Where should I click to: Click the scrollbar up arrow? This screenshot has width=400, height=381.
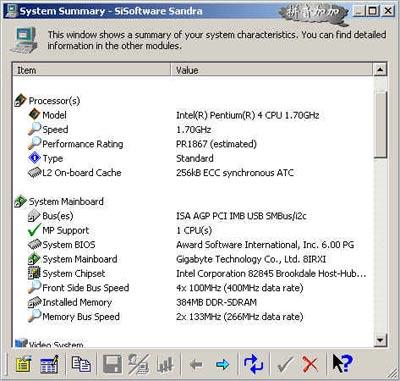[380, 70]
